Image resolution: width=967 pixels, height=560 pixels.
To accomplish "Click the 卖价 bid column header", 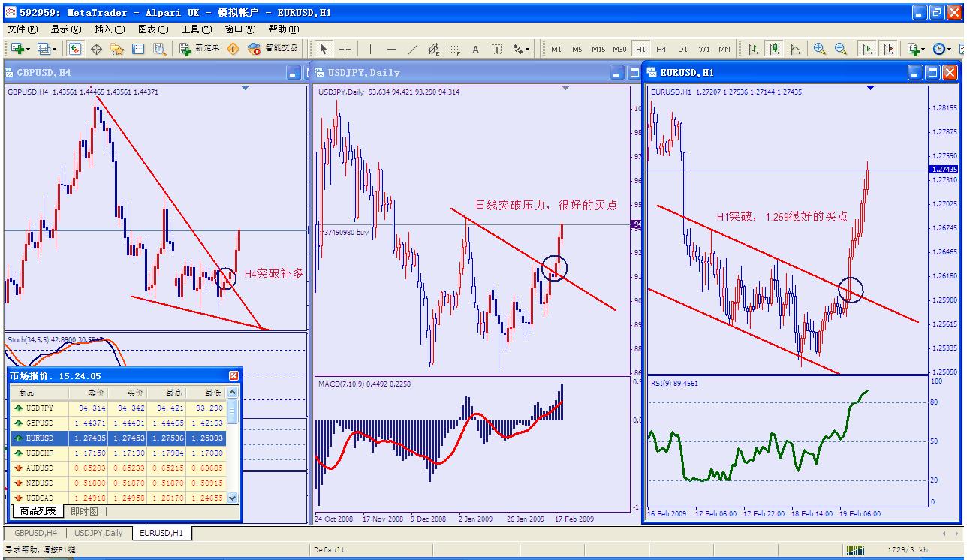I will click(89, 393).
